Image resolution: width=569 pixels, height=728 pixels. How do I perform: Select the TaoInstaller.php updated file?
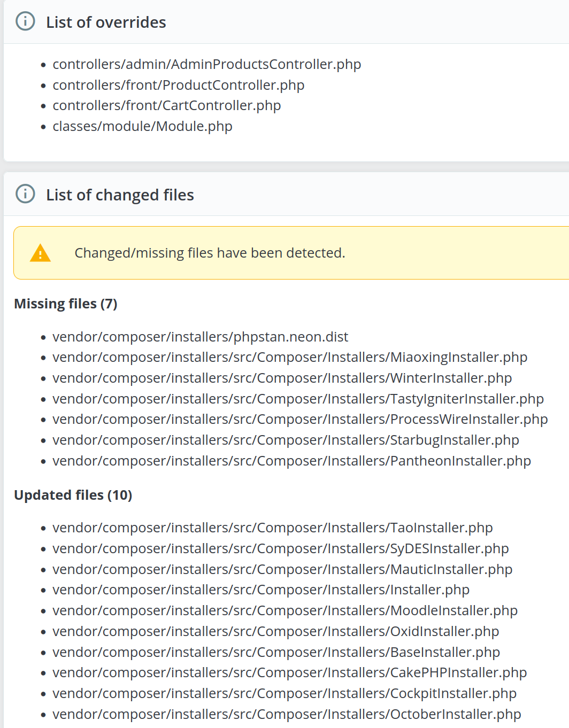point(272,528)
